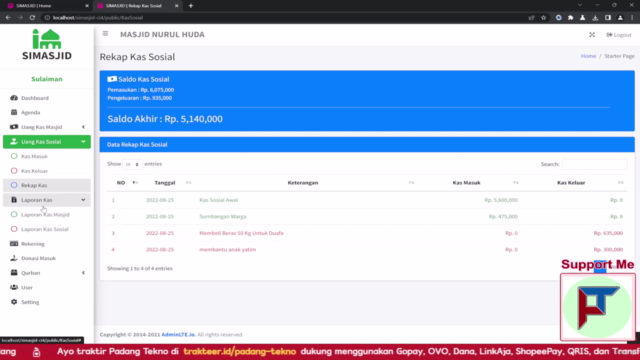Screen dimensions: 640x360
Task: Sort table by Keterangan column
Action: click(x=306, y=183)
